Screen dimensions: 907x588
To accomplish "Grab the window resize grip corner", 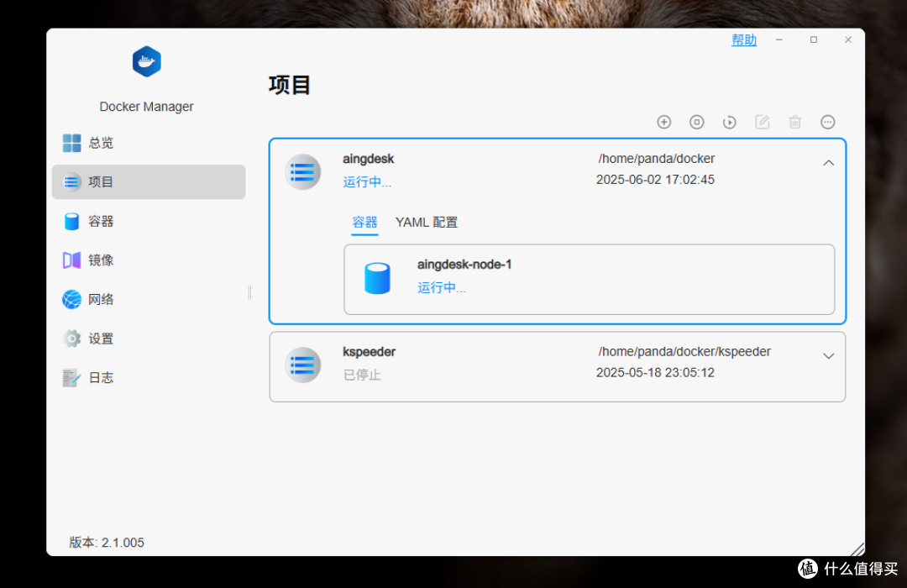I will point(857,549).
